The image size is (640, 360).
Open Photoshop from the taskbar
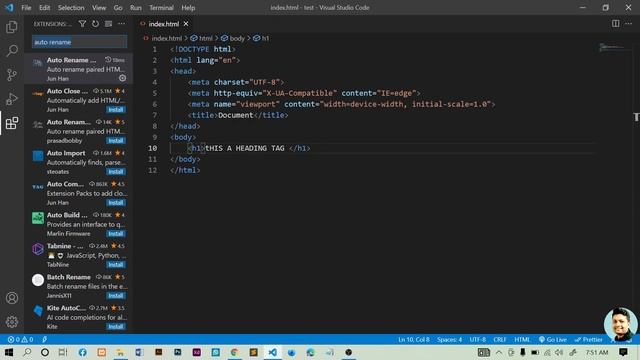tap(178, 352)
